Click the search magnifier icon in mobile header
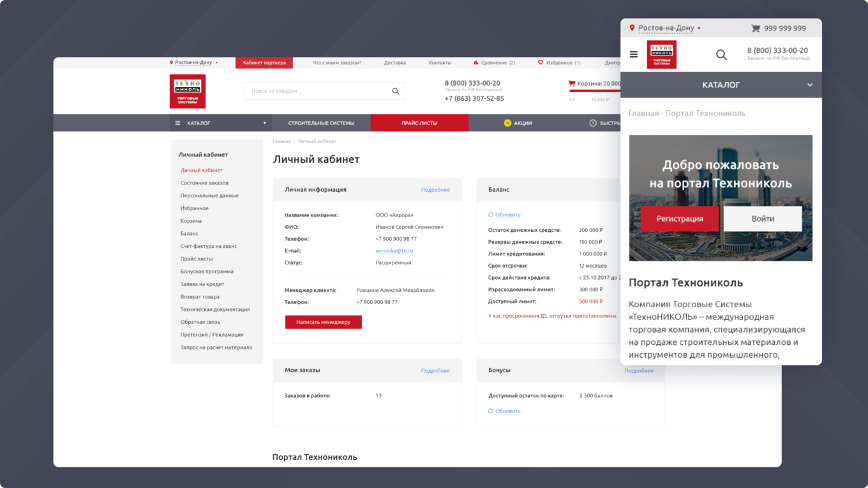 pyautogui.click(x=721, y=54)
